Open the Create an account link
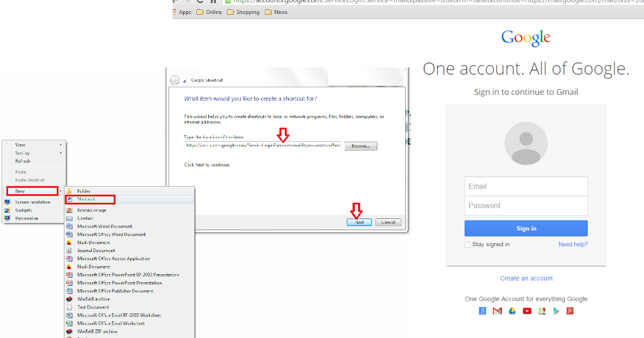644x338 pixels. [526, 278]
